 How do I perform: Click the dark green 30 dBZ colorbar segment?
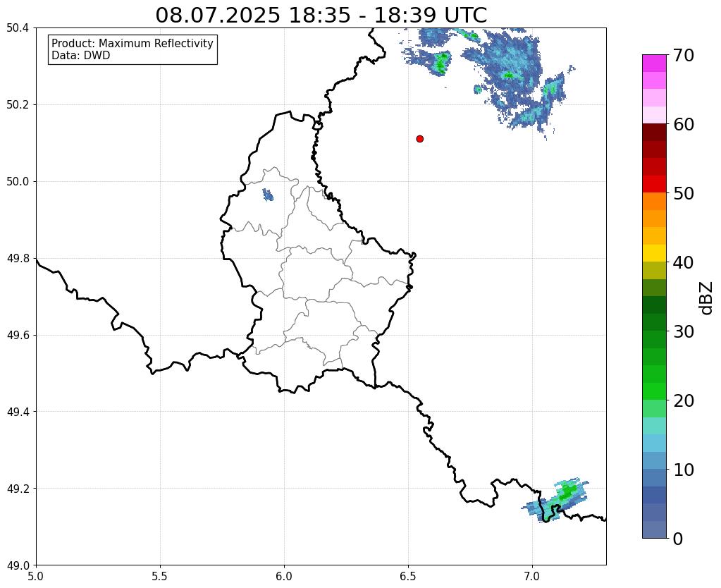coord(654,322)
